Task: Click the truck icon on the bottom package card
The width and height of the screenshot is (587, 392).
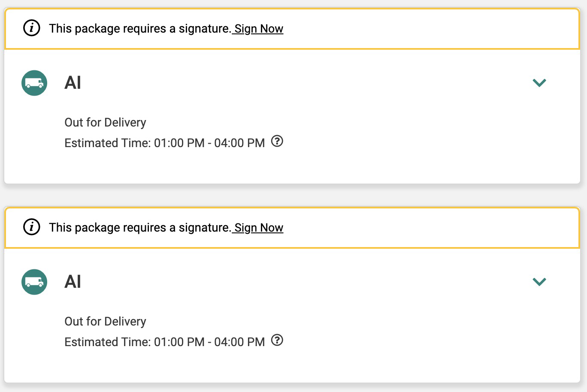Action: coord(34,282)
